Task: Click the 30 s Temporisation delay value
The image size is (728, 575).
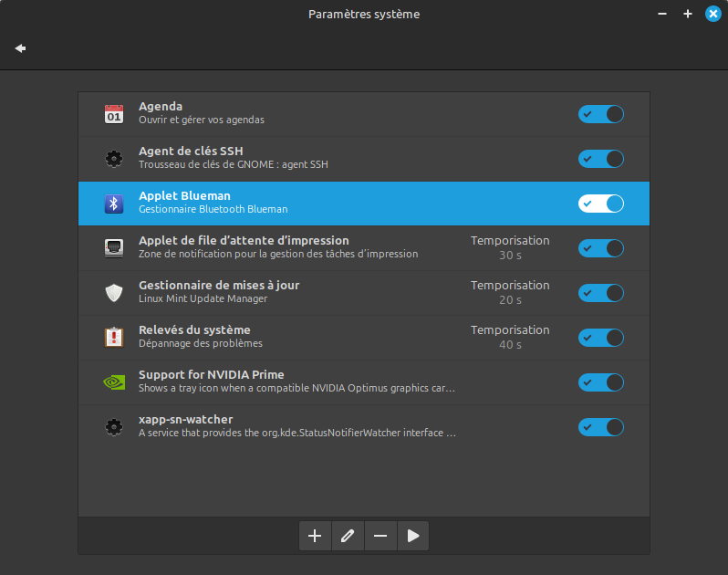Action: tap(510, 256)
